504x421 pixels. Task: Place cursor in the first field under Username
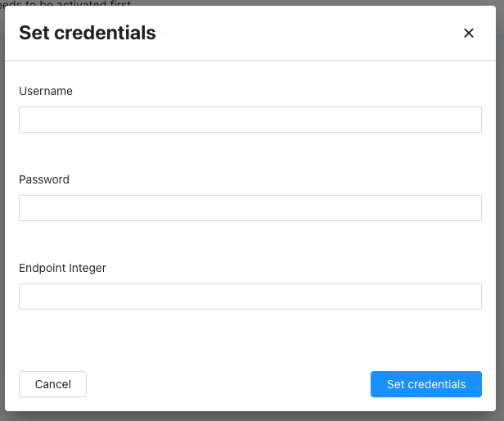point(250,120)
